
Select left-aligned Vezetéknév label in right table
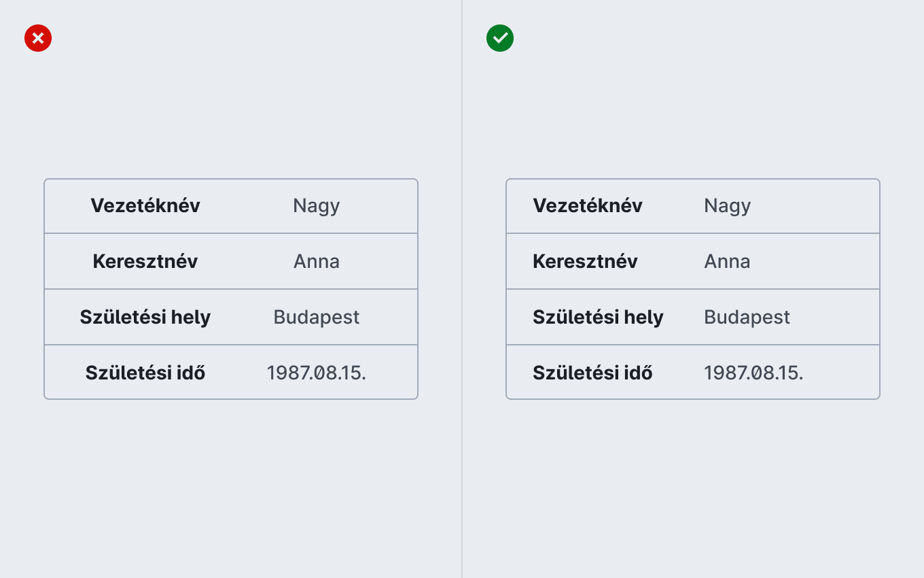[588, 205]
